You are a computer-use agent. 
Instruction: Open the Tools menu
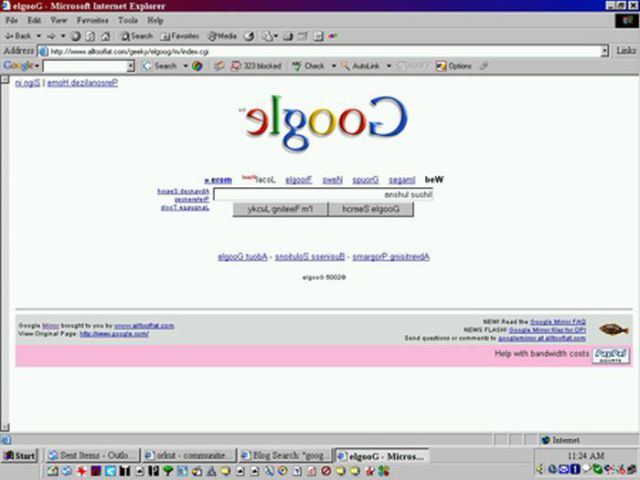click(128, 20)
